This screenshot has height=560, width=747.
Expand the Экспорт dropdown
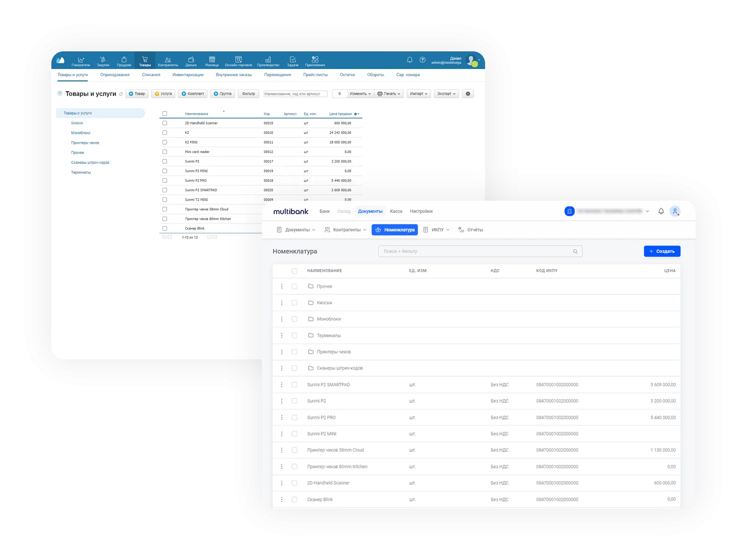point(446,94)
